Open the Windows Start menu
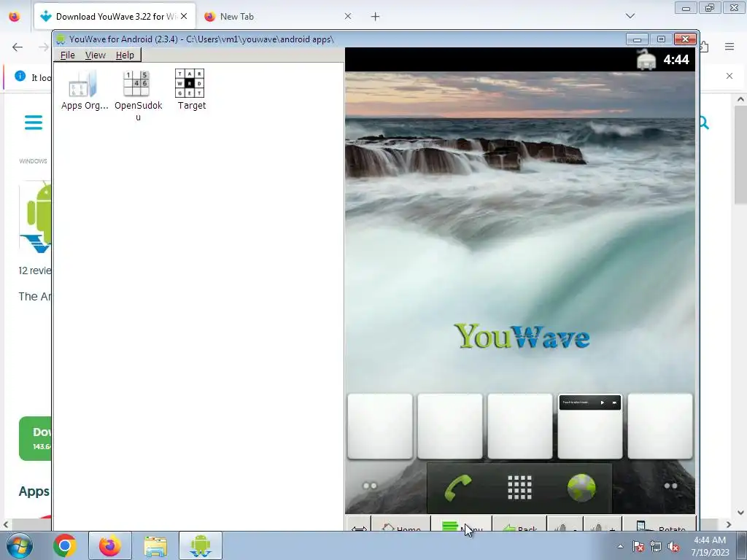The height and width of the screenshot is (560, 747). click(20, 545)
